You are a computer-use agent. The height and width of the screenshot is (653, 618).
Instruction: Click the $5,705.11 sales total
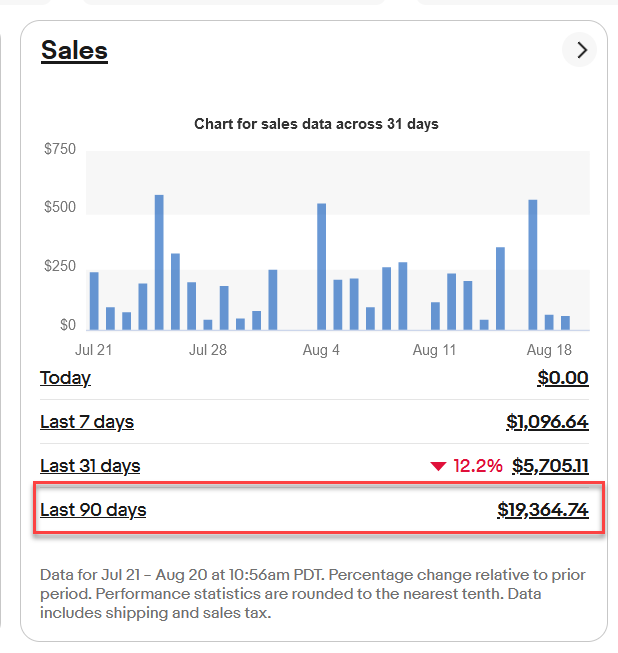550,466
